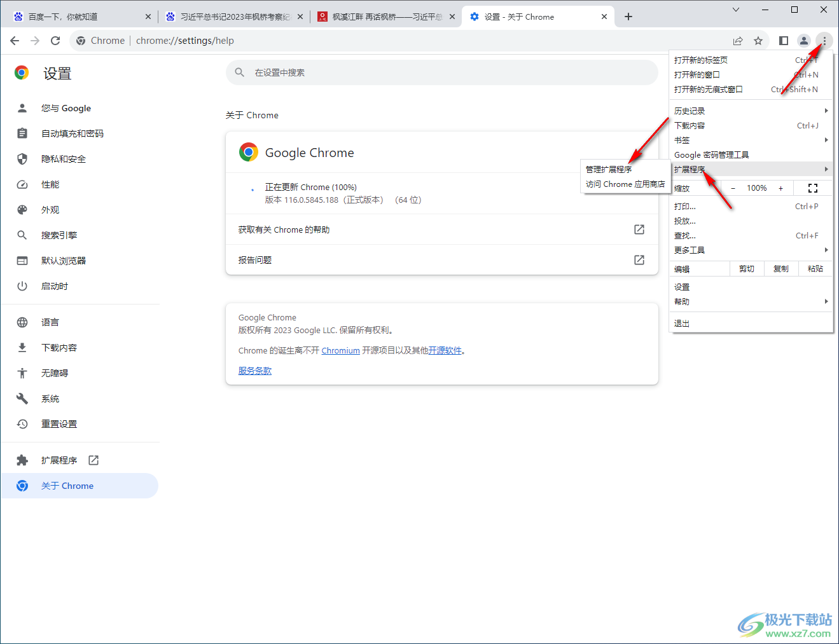Screen dimensions: 839x644
Task: Share this page icon in address bar
Action: point(738,41)
